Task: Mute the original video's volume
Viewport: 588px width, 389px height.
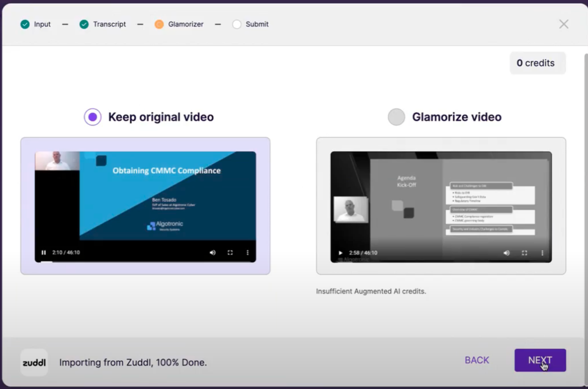Action: 213,252
